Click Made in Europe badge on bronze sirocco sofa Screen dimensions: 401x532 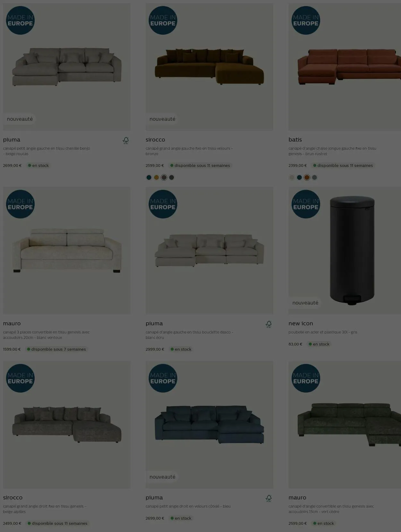coord(163,20)
